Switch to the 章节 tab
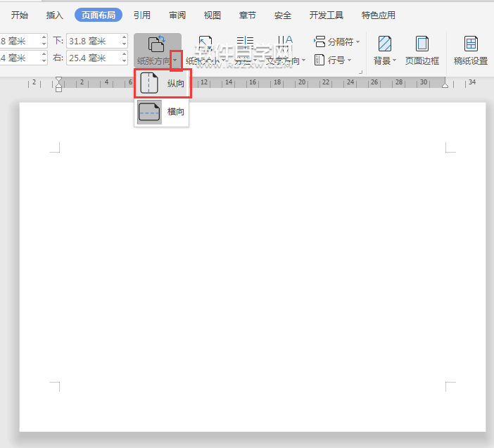Screen dimensions: 494x448 point(247,15)
